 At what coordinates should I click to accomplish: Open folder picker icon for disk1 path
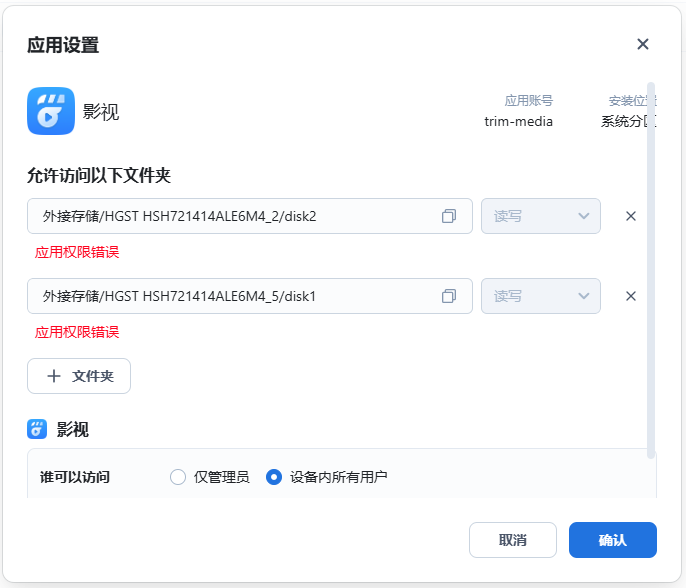(449, 296)
